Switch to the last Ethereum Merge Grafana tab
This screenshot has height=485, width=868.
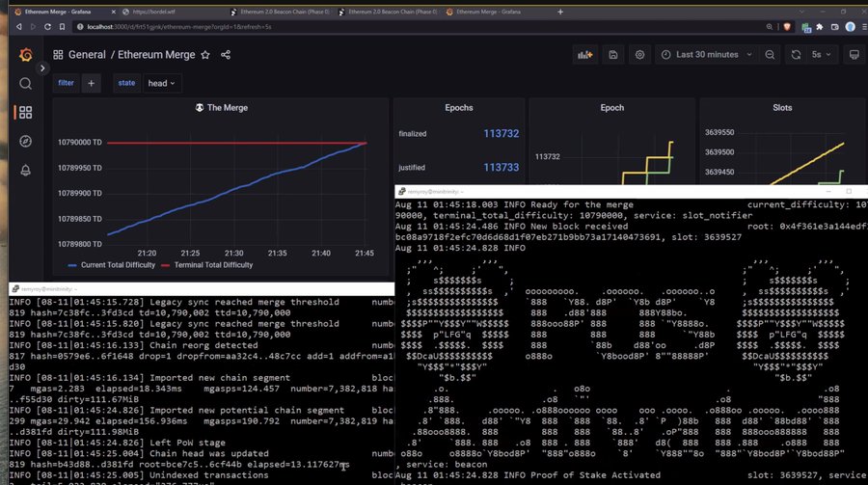496,12
